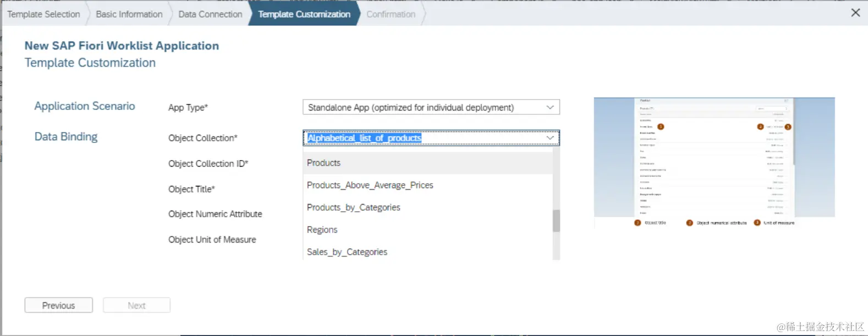Click the worklist template preview thumbnail

coord(714,162)
